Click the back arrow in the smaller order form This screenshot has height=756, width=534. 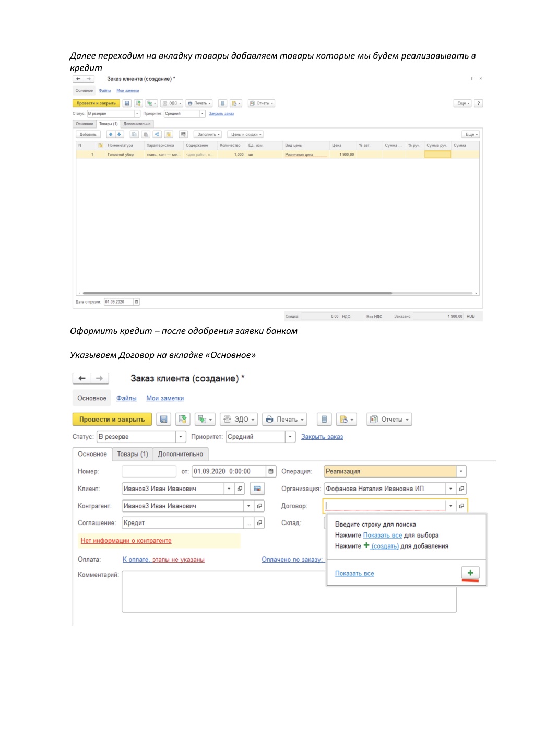pyautogui.click(x=78, y=79)
